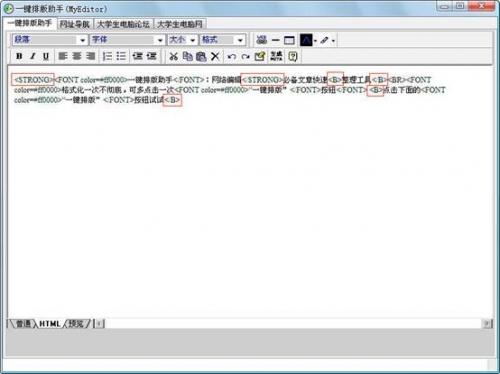The width and height of the screenshot is (500, 374).
Task: Click the application icon in title bar
Action: click(9, 9)
